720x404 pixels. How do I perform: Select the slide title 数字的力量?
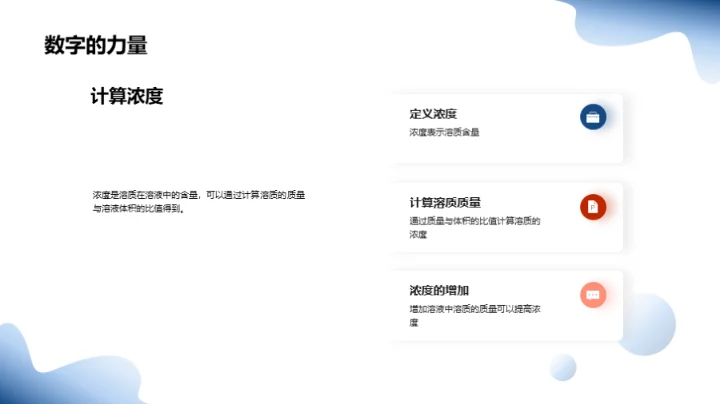[x=96, y=45]
